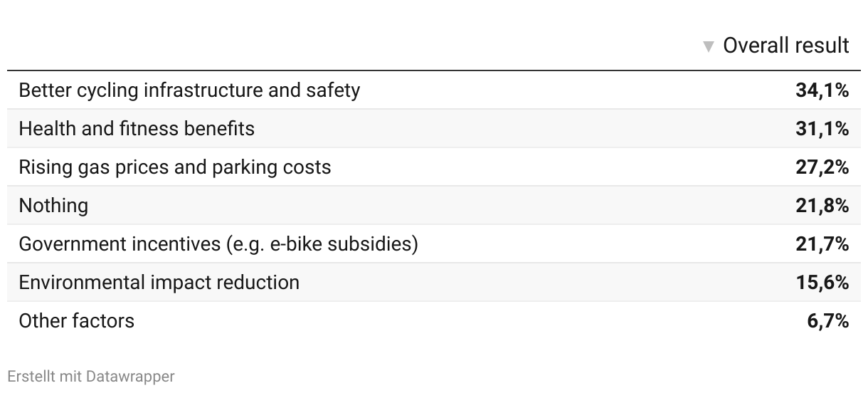Select Rising gas prices and parking costs row
Image resolution: width=868 pixels, height=393 pixels.
434,167
